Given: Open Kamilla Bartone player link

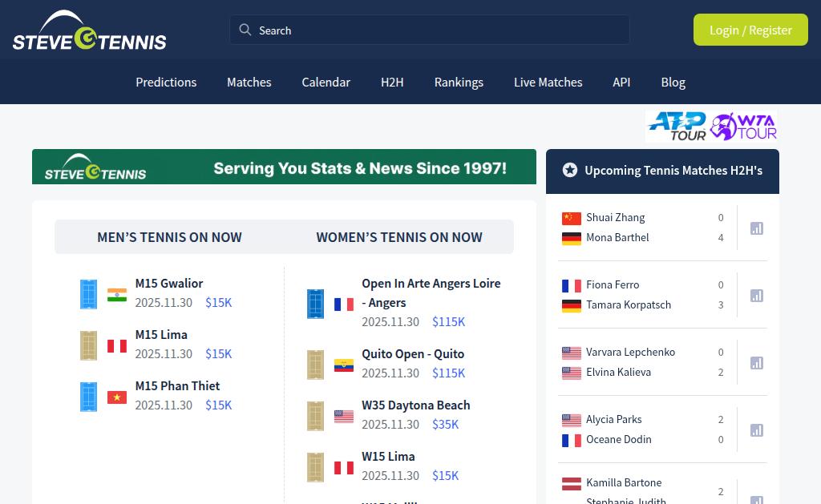Looking at the screenshot, I should point(624,482).
